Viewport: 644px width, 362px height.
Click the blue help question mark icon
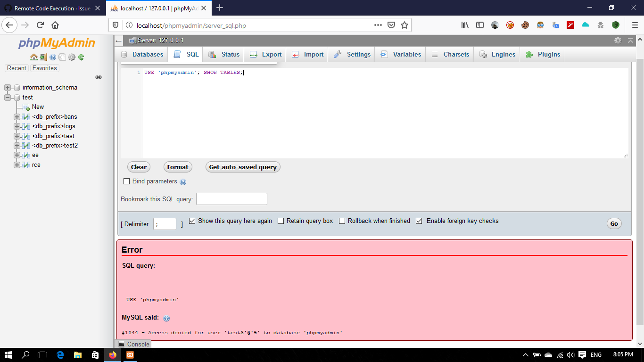pyautogui.click(x=53, y=57)
